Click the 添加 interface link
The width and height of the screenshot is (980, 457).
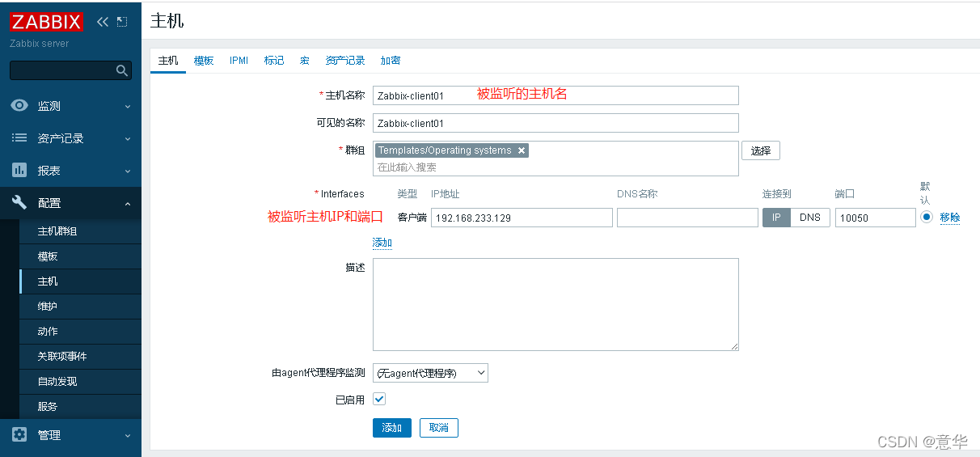pos(382,243)
